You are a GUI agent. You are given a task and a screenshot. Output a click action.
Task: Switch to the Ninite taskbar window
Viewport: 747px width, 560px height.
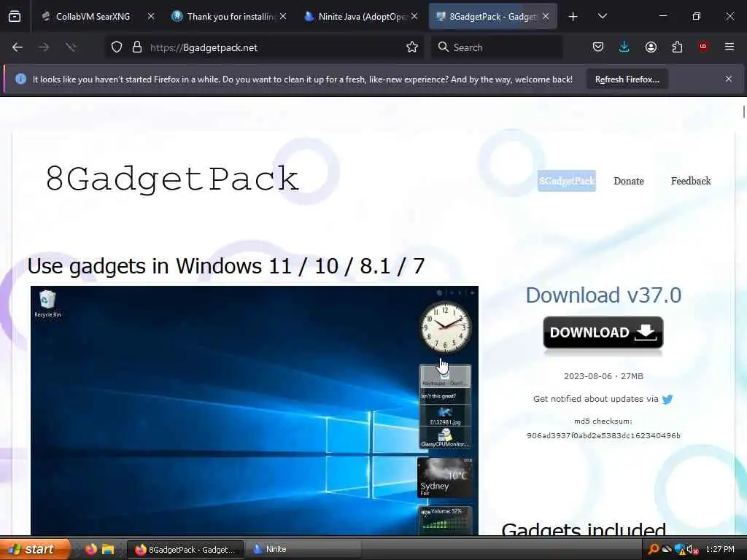(303, 550)
